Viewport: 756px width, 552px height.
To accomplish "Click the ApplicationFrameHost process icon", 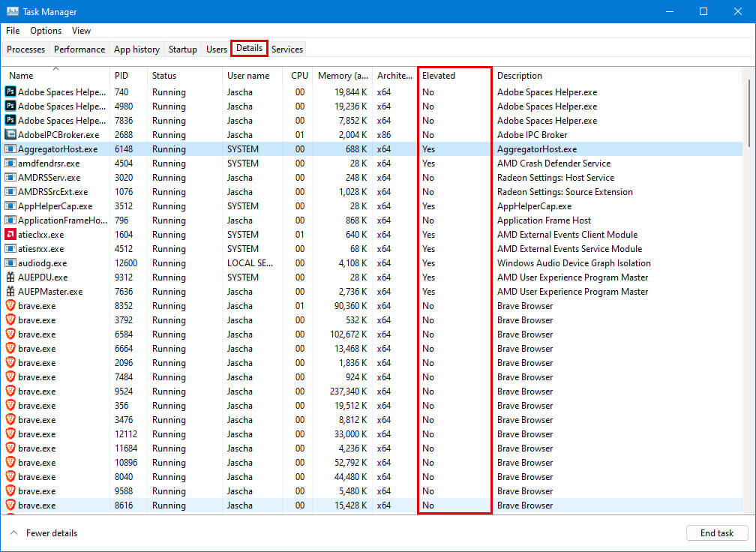I will click(x=10, y=220).
